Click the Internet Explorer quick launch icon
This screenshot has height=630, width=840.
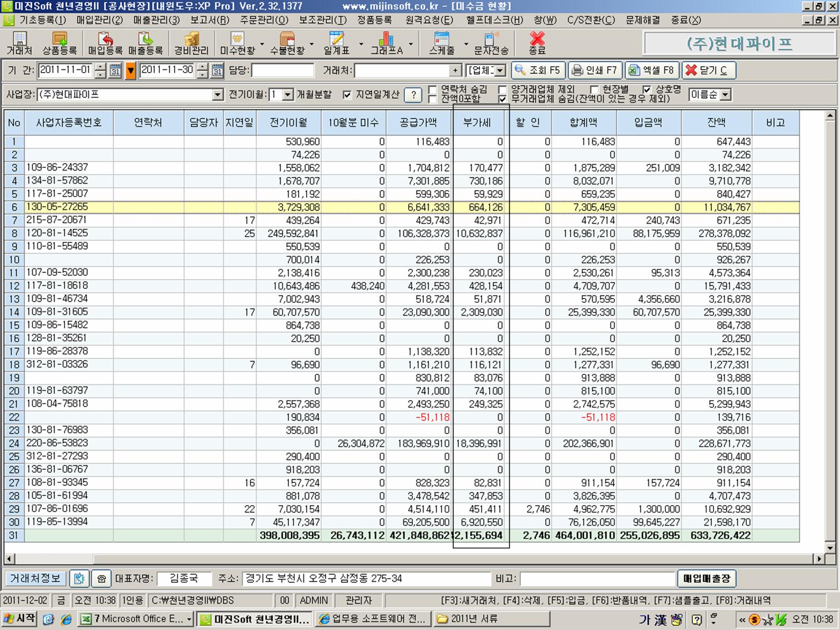(x=66, y=619)
